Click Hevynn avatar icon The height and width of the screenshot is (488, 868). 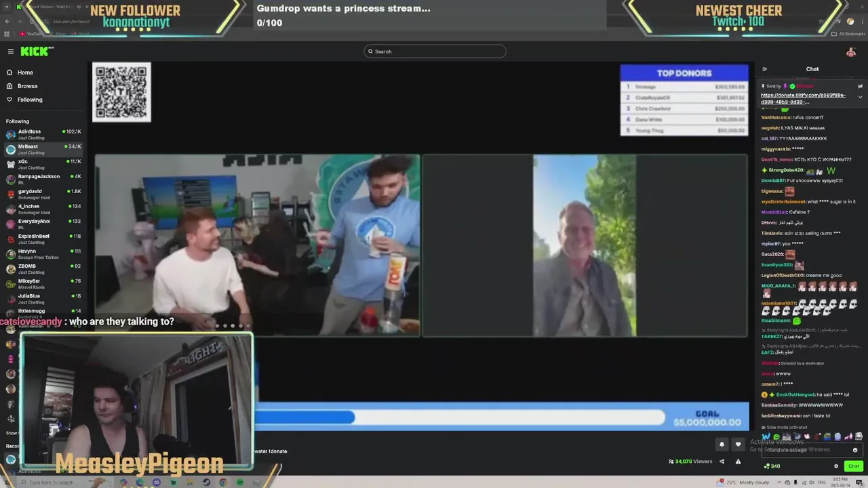point(11,253)
